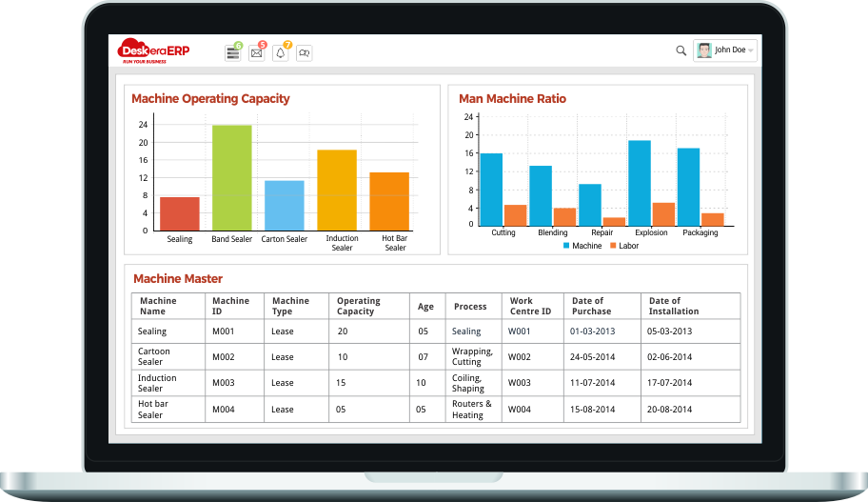Click the Induction Sealer yellow bar
This screenshot has height=502, width=868.
[337, 189]
